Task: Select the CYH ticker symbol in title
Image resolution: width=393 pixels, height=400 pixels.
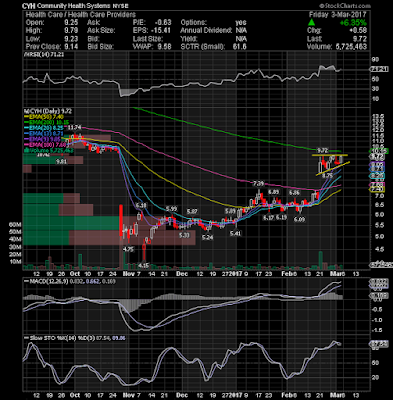Action: coord(29,6)
